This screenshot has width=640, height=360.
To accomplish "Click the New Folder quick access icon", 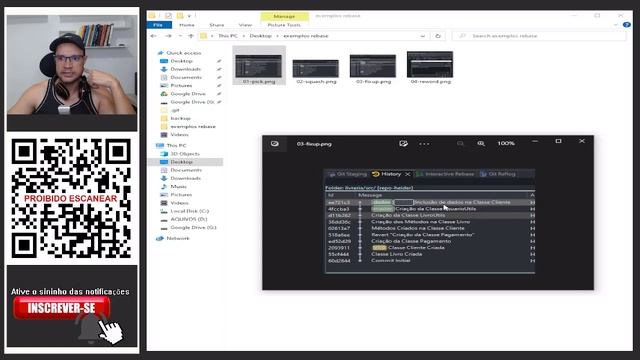I will (180, 16).
